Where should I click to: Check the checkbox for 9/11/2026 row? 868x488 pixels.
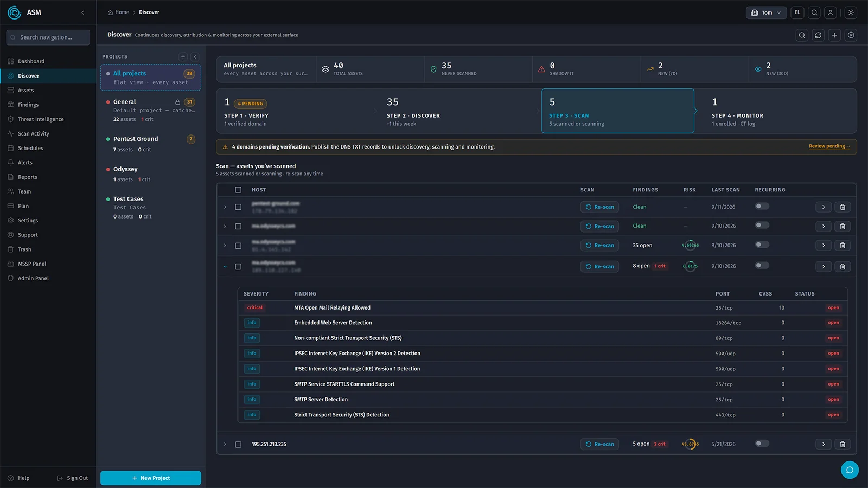238,207
